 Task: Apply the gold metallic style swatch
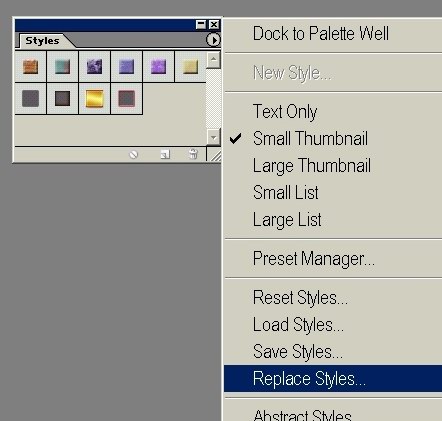pyautogui.click(x=94, y=98)
